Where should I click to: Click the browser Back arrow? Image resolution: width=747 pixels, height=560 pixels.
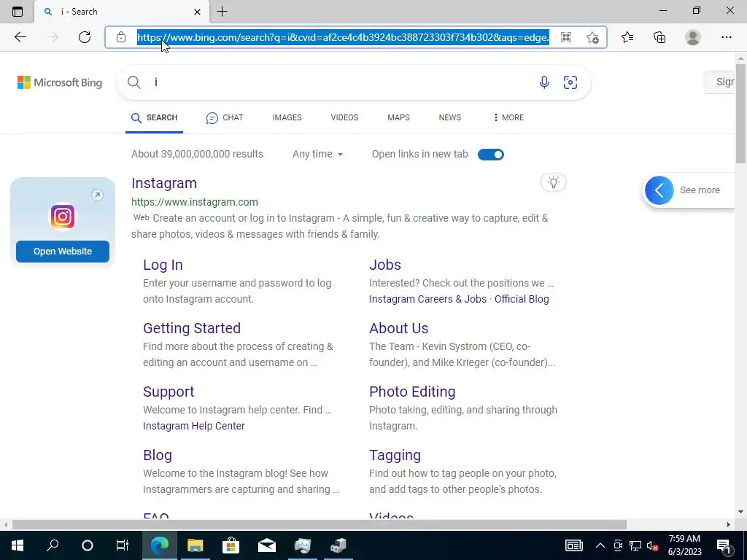pos(20,37)
